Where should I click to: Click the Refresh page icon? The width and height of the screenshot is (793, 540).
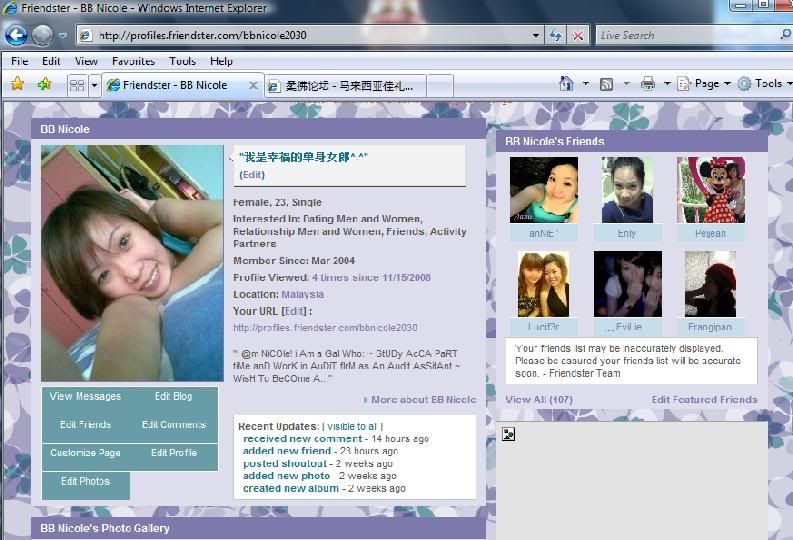click(555, 35)
